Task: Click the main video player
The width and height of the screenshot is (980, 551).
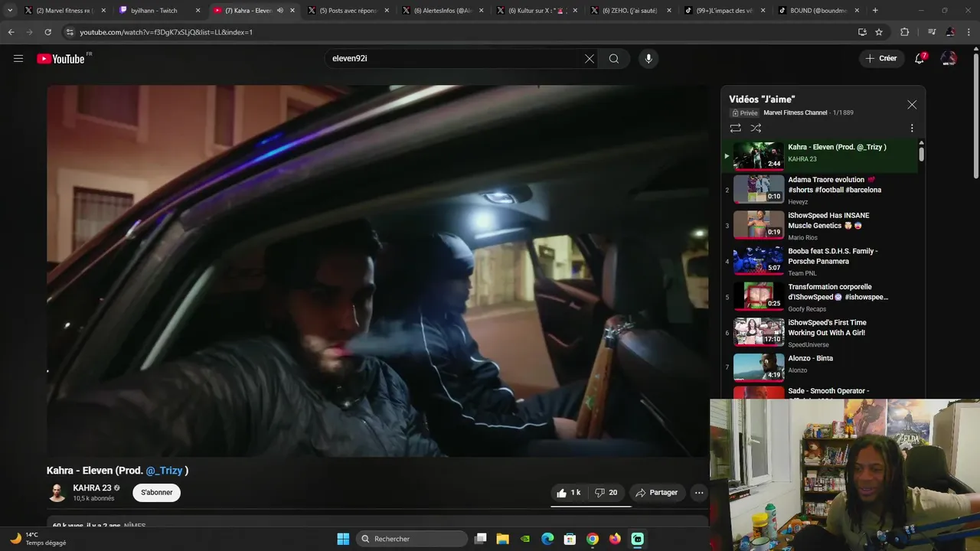Action: [x=377, y=271]
